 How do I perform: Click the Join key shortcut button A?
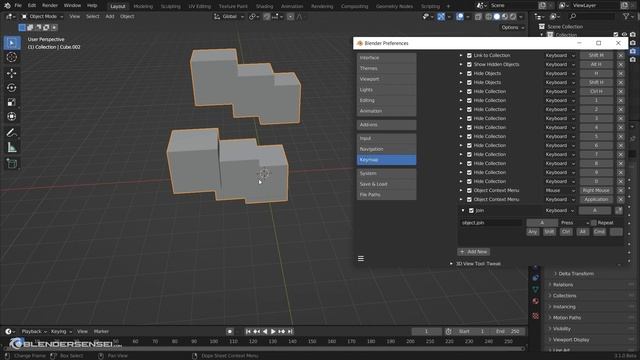(595, 211)
